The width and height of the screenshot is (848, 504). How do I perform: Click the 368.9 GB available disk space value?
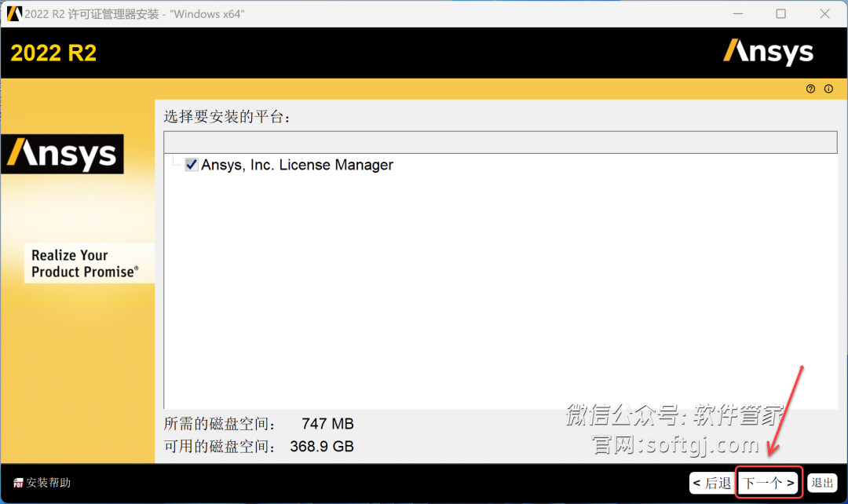coord(322,446)
